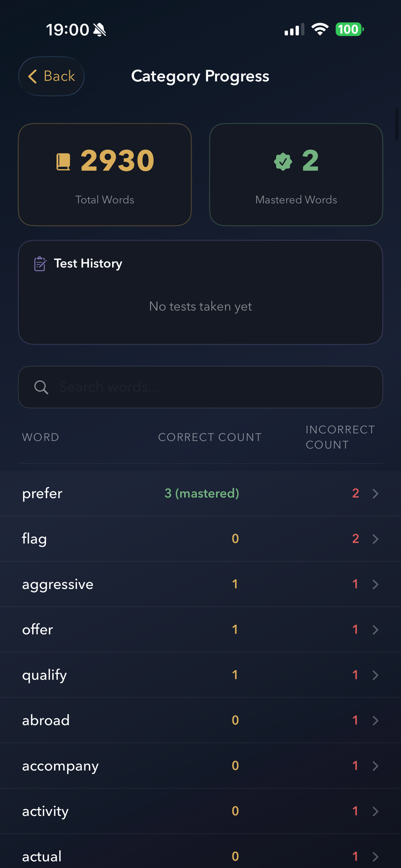Click the search magnifier icon

pos(41,387)
